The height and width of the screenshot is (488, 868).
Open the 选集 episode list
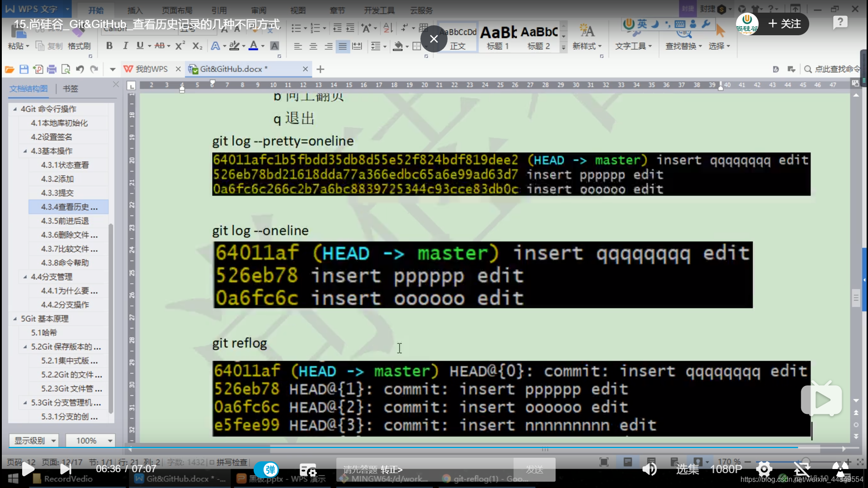click(687, 469)
